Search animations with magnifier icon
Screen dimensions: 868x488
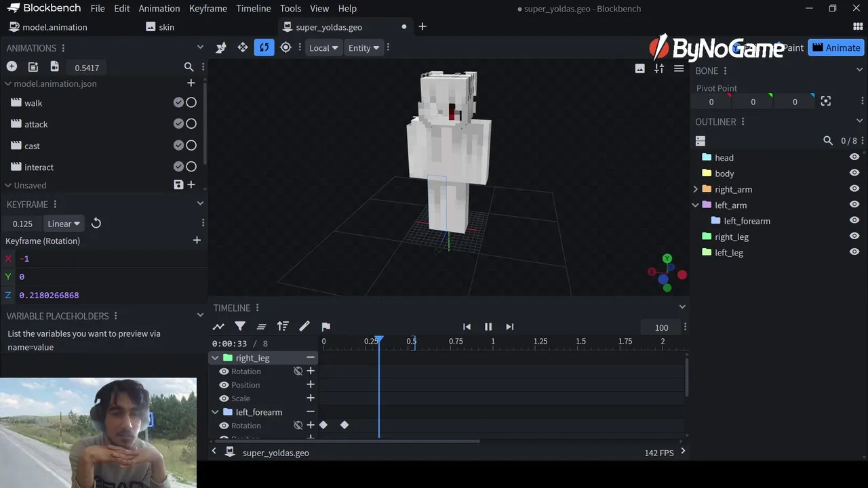[x=189, y=67]
